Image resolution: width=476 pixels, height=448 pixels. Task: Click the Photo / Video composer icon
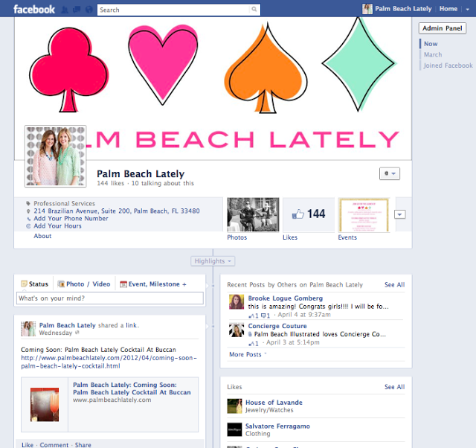61,284
